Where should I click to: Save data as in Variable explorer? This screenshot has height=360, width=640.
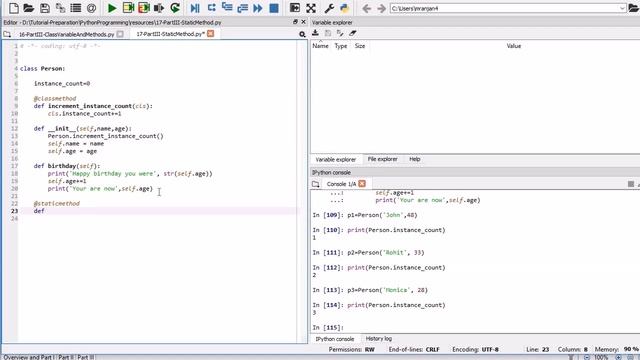tap(340, 33)
